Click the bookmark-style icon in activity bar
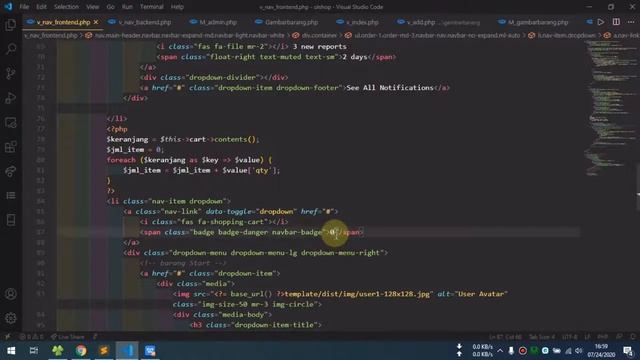Image resolution: width=640 pixels, height=360 pixels. coord(11,220)
